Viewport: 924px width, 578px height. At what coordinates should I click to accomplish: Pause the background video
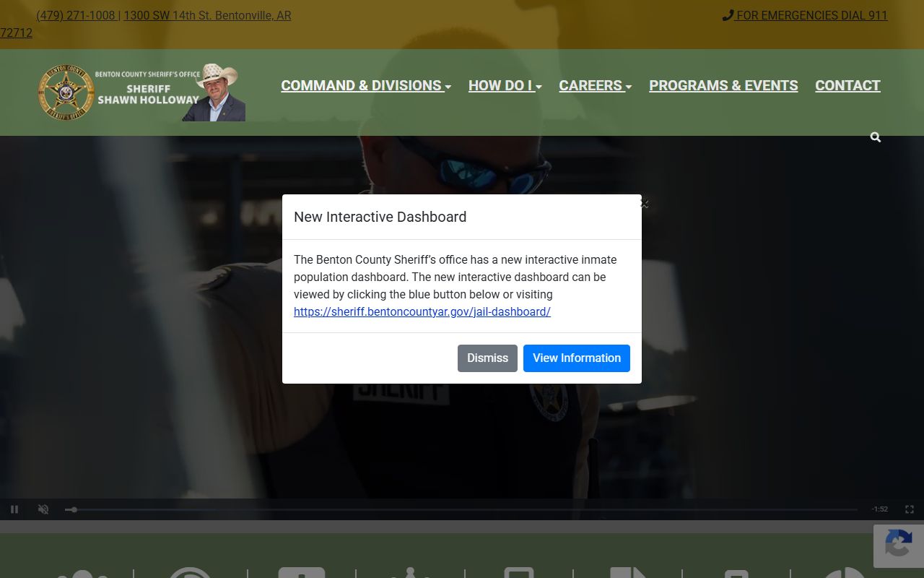pos(14,509)
